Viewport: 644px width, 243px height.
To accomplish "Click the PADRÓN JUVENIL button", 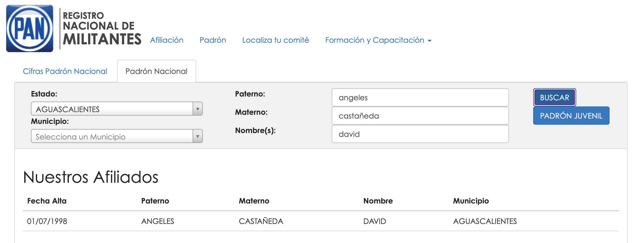I will 571,116.
